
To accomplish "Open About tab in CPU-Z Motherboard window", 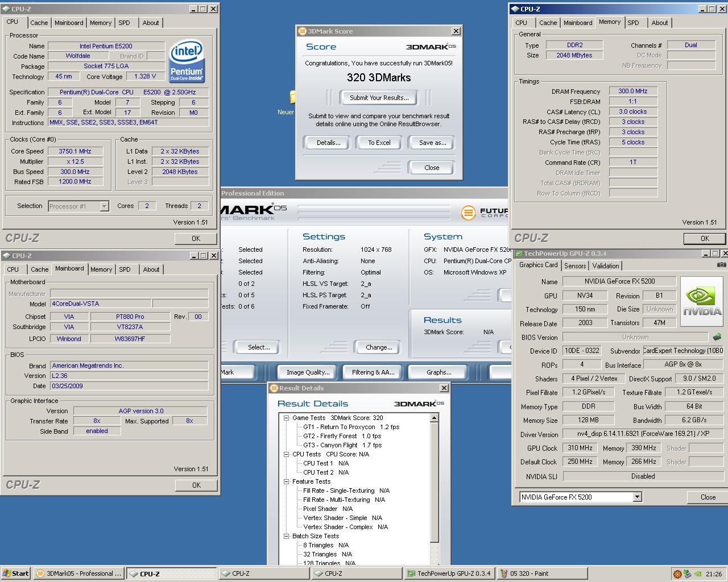I will [x=151, y=269].
